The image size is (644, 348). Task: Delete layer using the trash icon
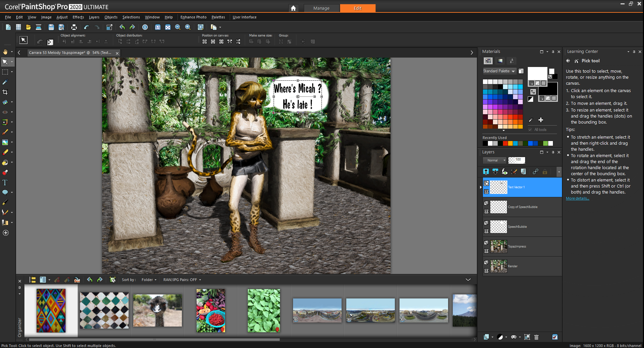[x=536, y=337]
